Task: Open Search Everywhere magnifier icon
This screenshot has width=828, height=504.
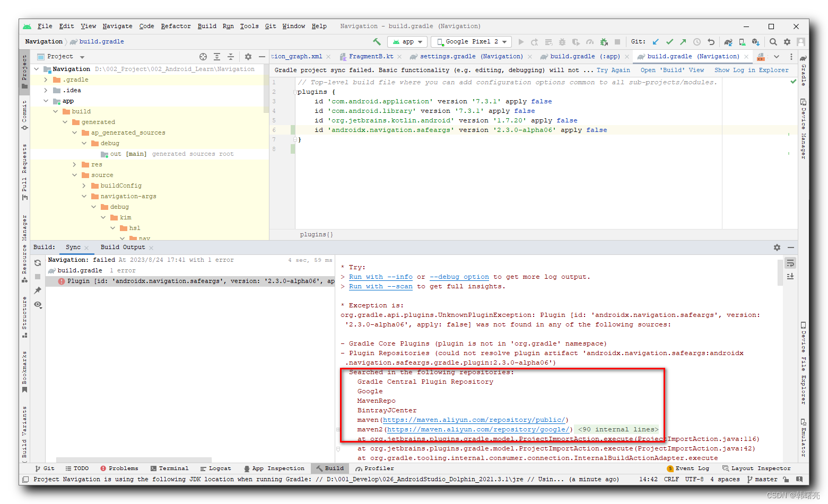Action: point(773,41)
